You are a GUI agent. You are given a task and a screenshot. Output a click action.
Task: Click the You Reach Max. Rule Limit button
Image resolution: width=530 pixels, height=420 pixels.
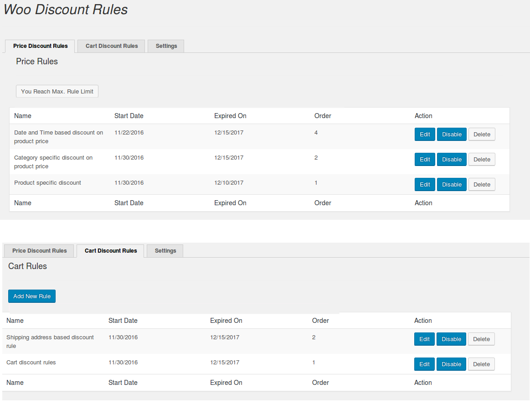tap(57, 91)
